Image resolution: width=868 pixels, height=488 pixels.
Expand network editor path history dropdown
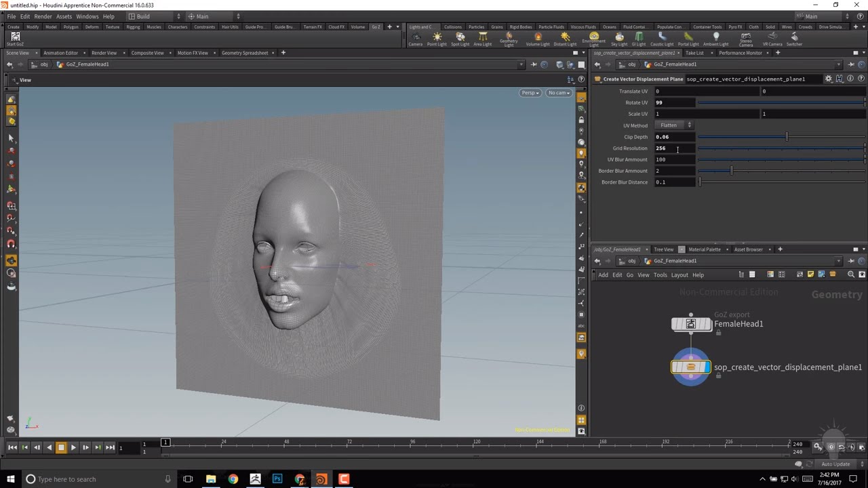(839, 261)
